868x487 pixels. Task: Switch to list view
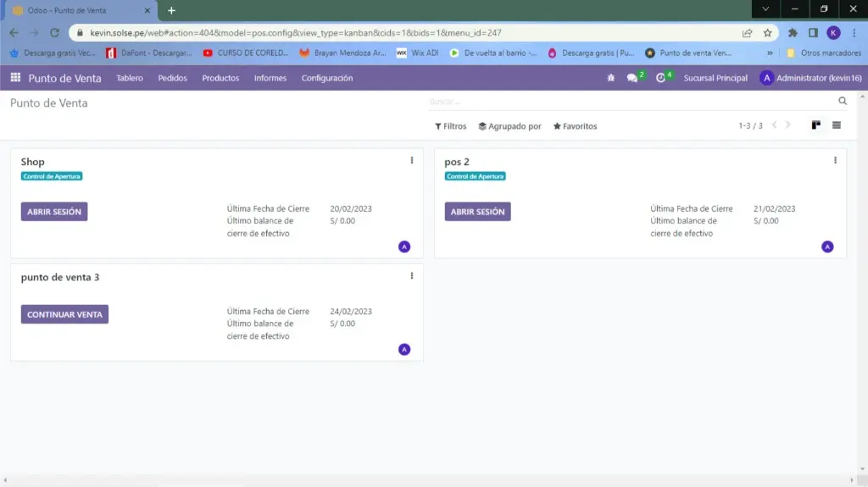click(837, 125)
